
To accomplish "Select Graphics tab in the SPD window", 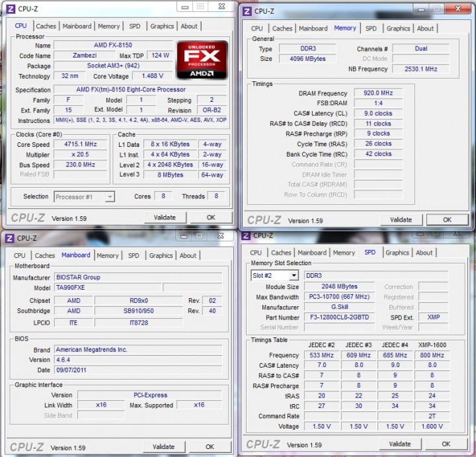I will point(397,253).
